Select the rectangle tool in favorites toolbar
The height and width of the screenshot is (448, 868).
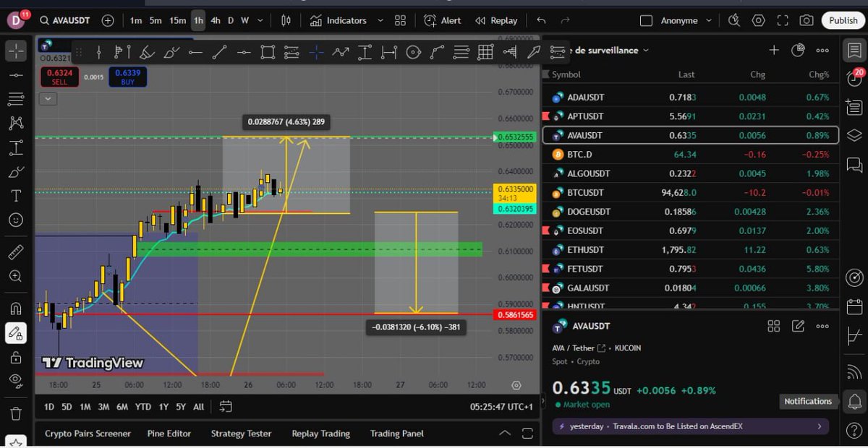pos(268,52)
